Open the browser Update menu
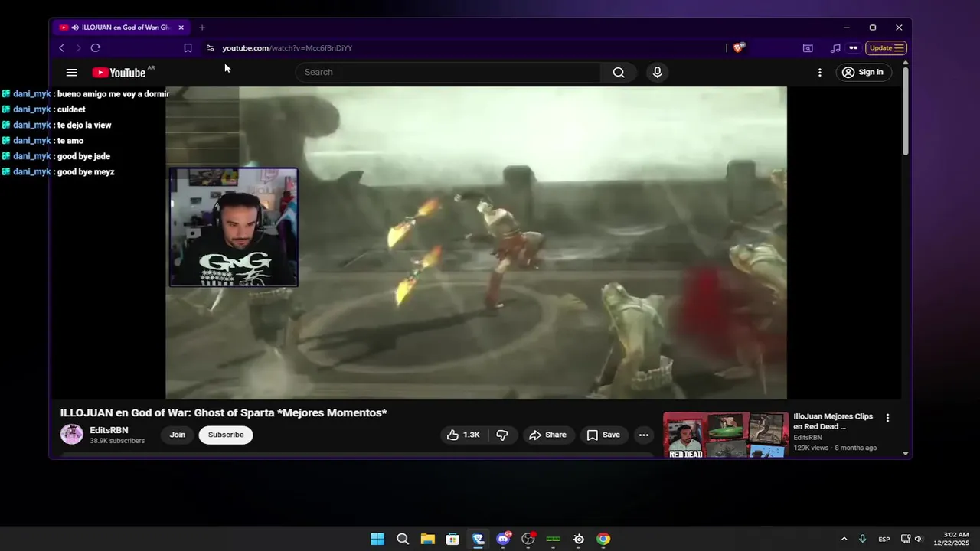Viewport: 980px width, 551px height. 887,48
